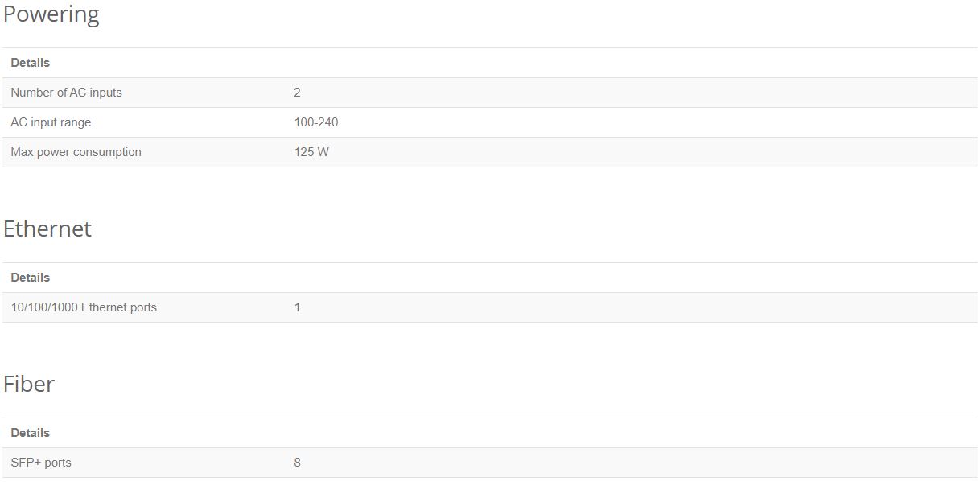The height and width of the screenshot is (482, 980).
Task: Click the AC input range label
Action: (x=51, y=122)
